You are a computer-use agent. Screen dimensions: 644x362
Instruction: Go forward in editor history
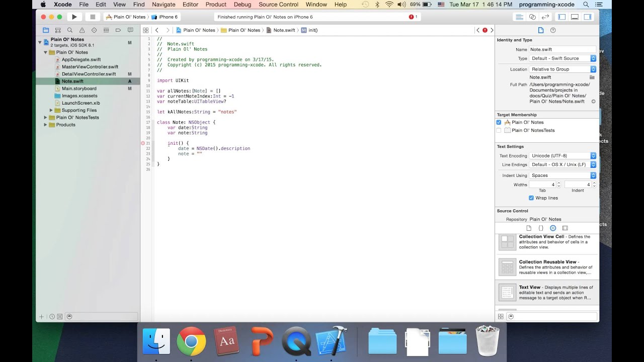[168, 30]
